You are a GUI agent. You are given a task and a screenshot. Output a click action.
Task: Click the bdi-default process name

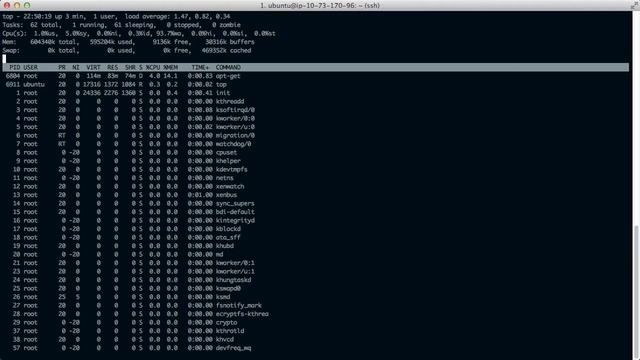(235, 212)
